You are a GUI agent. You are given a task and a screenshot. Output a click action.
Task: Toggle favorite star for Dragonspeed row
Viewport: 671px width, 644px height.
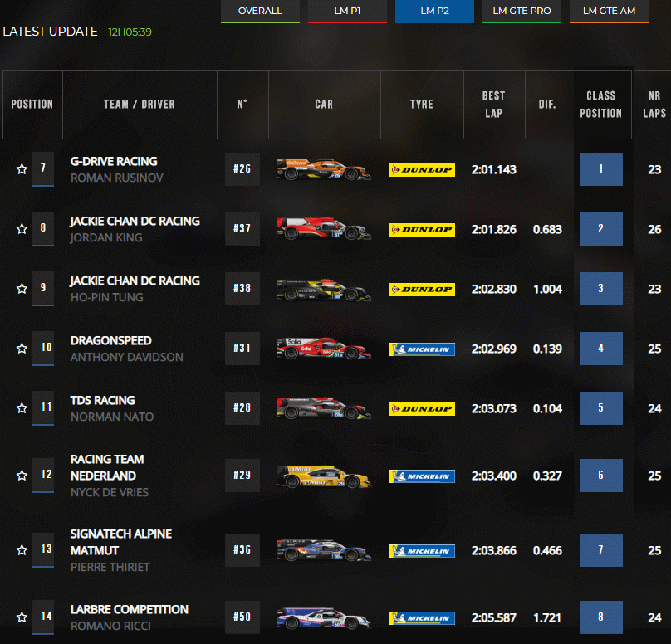pyautogui.click(x=22, y=349)
